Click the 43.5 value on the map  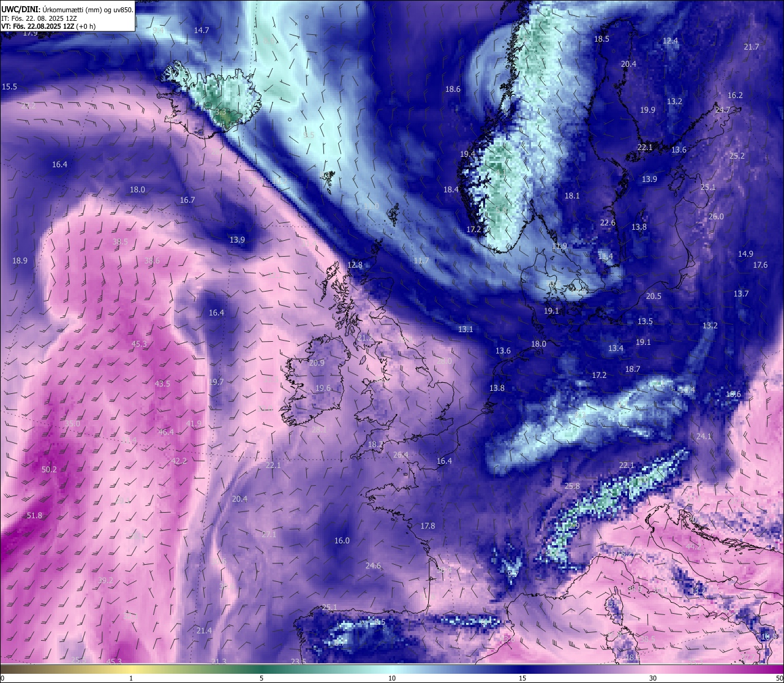(x=162, y=384)
